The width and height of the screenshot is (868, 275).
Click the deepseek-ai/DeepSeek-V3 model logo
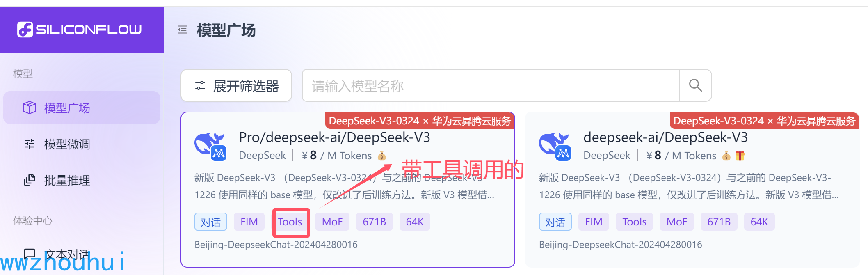coord(555,146)
